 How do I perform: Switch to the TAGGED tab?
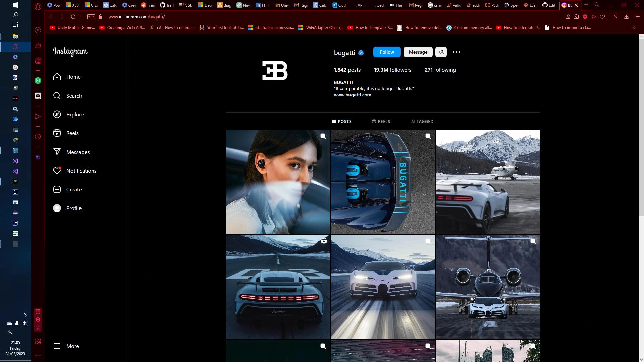(422, 121)
